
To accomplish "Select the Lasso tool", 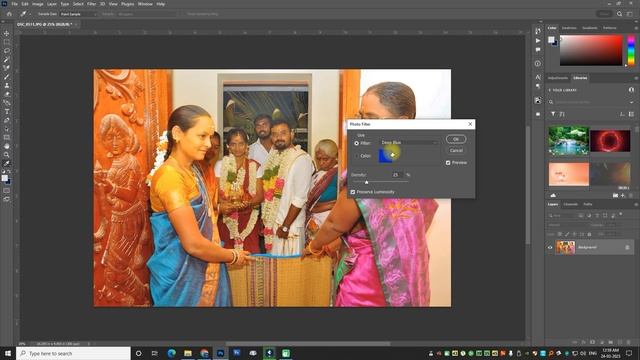I will click(x=7, y=51).
